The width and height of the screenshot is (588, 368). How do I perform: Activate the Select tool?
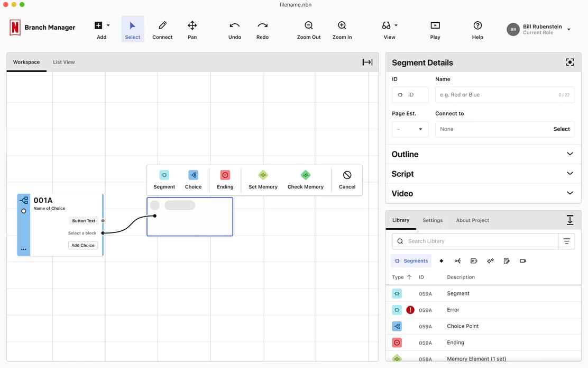(x=132, y=29)
